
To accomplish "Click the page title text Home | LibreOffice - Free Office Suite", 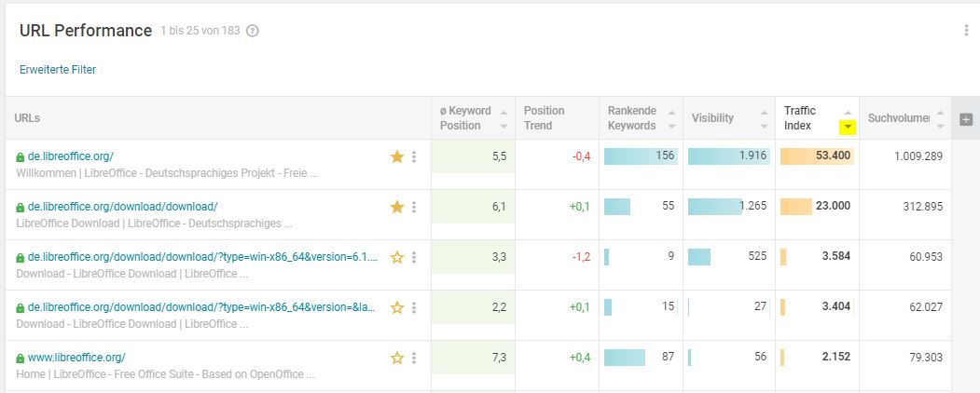I will [165, 374].
